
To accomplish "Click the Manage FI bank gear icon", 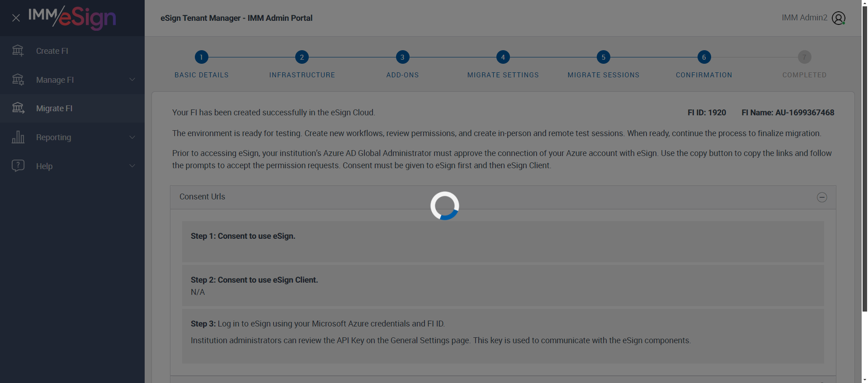I will tap(18, 80).
